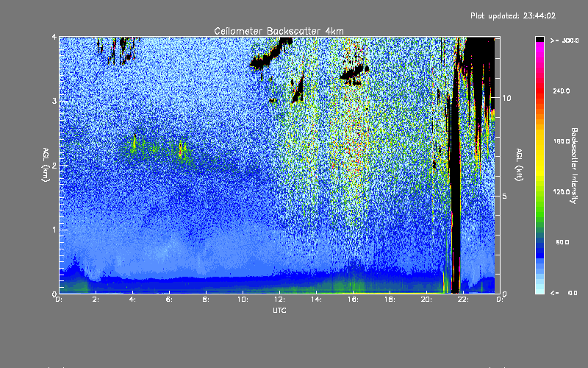The width and height of the screenshot is (588, 368).
Task: Click the 'AGL (kft)' axis label
Action: click(x=519, y=165)
